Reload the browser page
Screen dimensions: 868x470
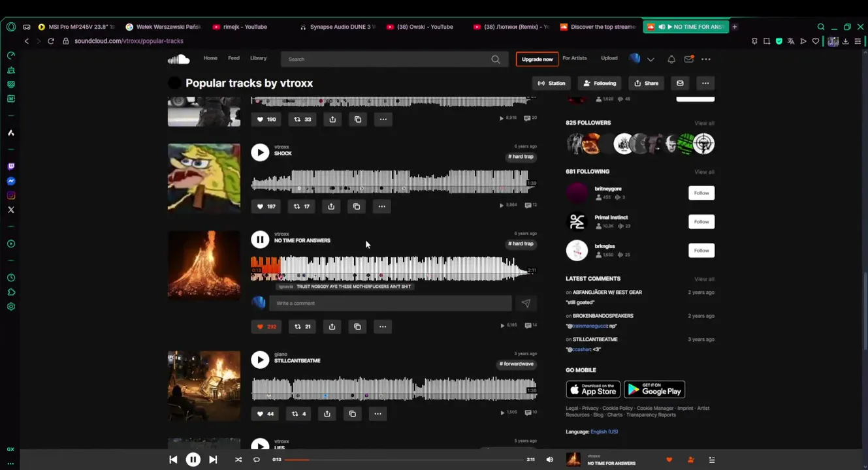coord(51,41)
